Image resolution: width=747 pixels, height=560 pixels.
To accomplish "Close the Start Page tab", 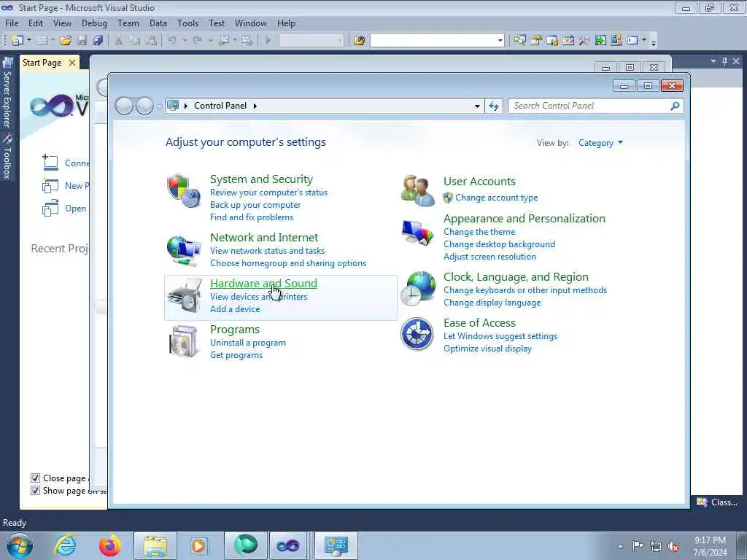I will [72, 63].
